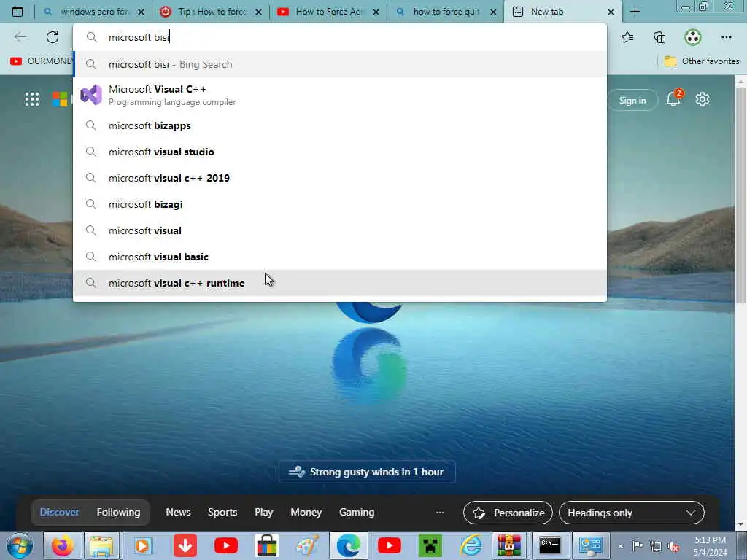747x560 pixels.
Task: Open more feed categories ellipsis
Action: [440, 513]
